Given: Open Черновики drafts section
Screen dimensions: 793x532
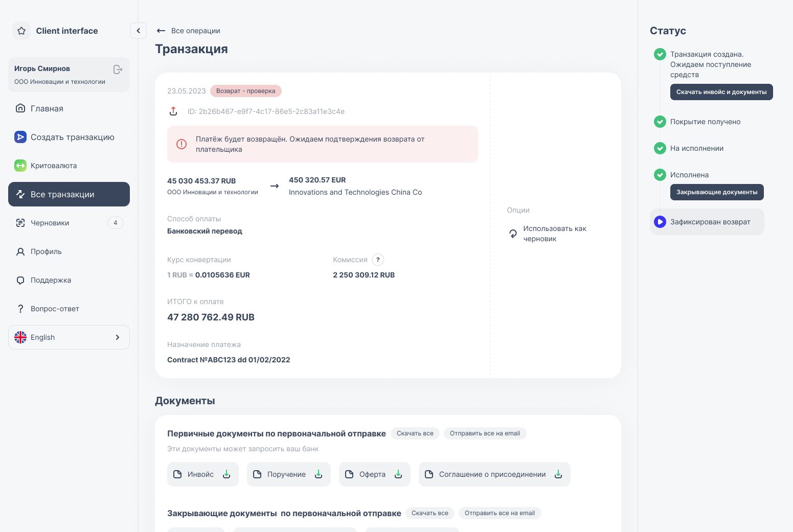Looking at the screenshot, I should coord(50,223).
